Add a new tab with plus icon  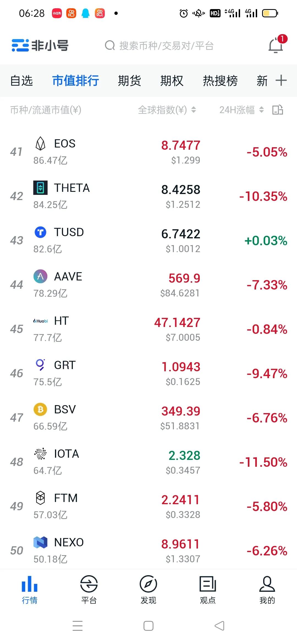click(281, 80)
